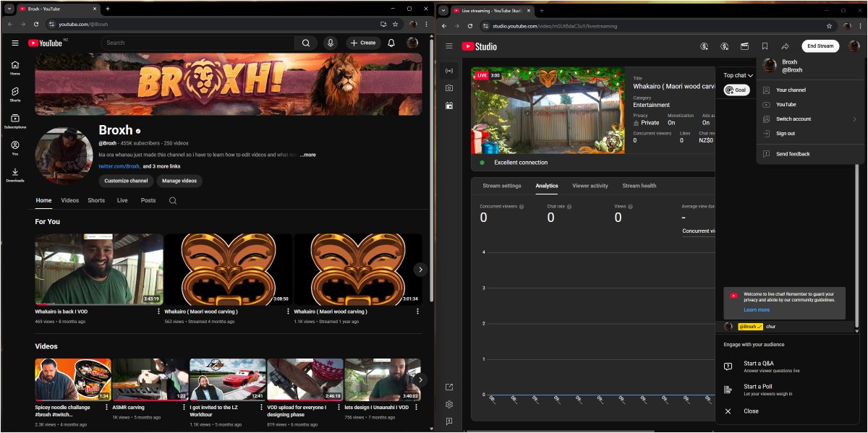
Task: Open Spicey noodle challange video thumbnail
Action: pyautogui.click(x=73, y=380)
